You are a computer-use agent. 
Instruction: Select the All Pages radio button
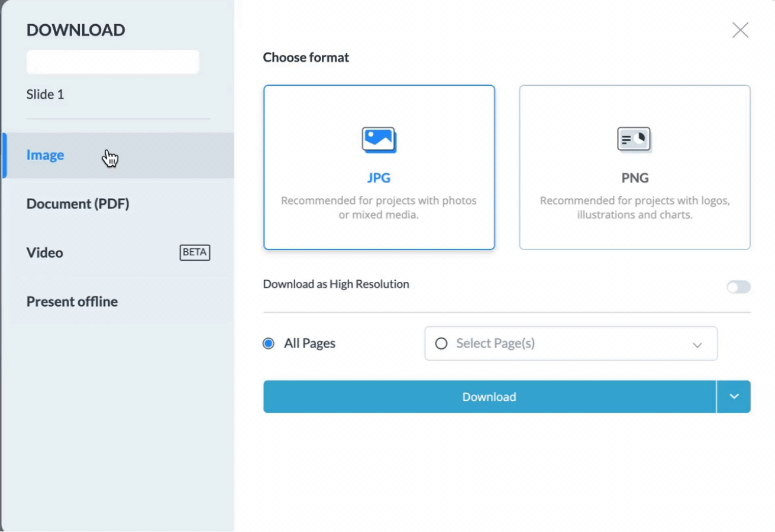click(x=269, y=343)
